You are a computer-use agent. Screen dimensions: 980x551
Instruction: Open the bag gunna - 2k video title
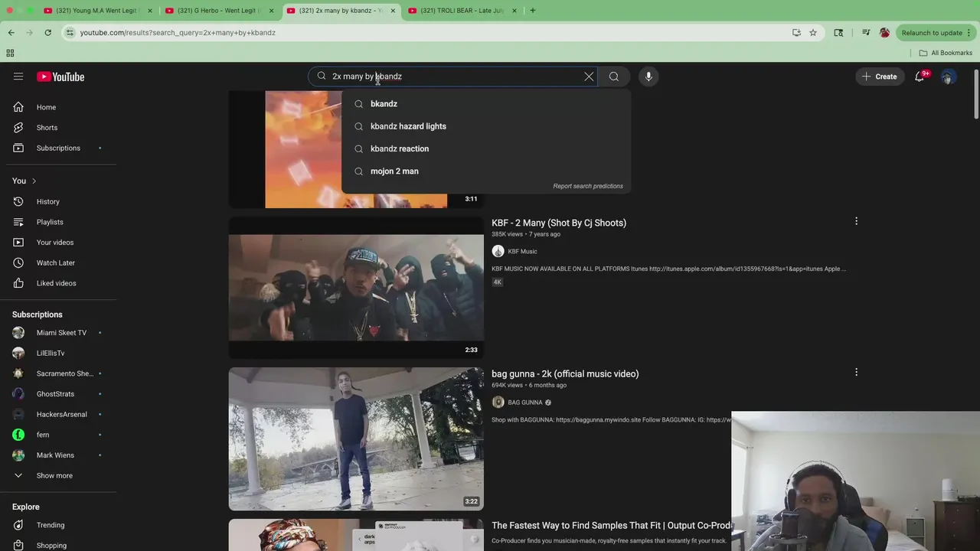tap(565, 374)
